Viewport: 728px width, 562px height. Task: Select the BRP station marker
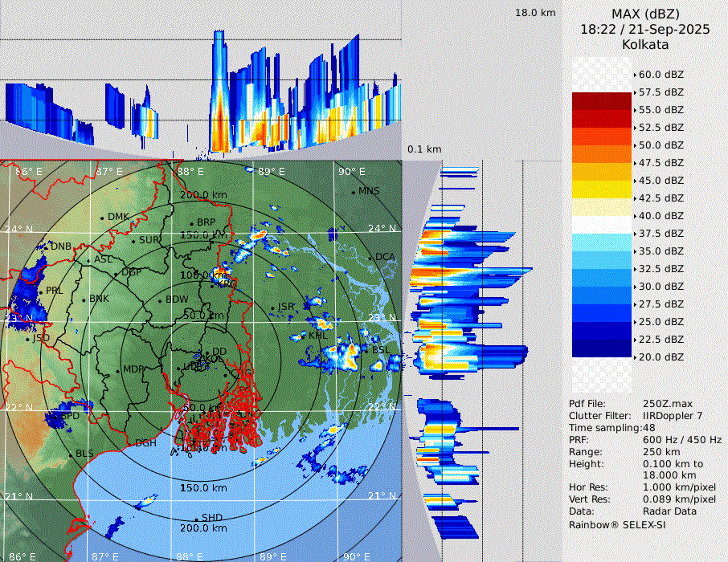coord(192,223)
